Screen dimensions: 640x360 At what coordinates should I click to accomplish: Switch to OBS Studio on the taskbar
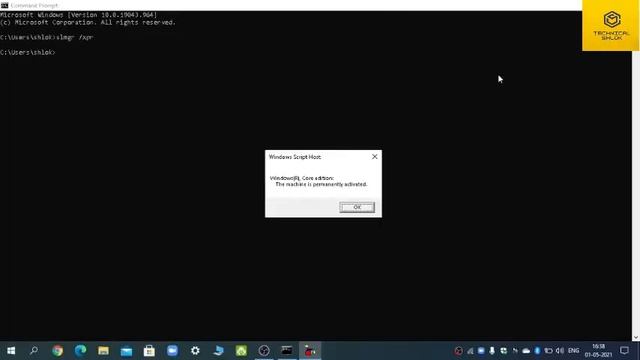[264, 351]
